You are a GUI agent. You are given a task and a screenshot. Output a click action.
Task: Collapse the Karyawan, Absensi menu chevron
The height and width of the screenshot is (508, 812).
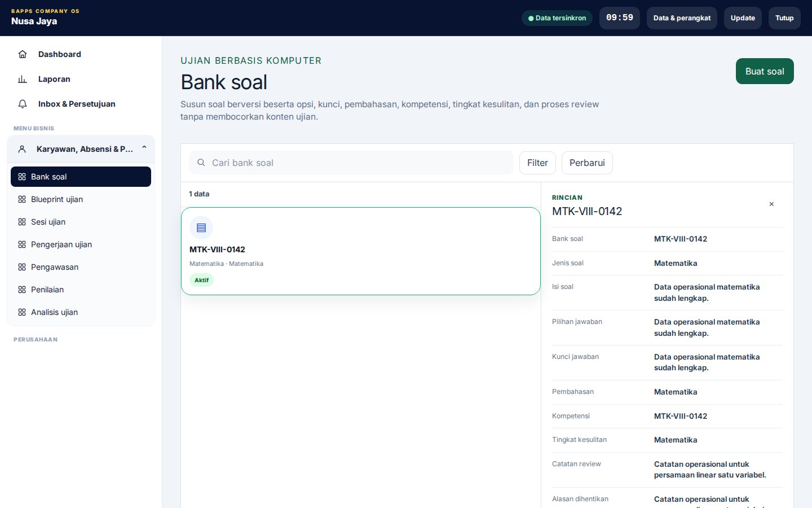[144, 148]
